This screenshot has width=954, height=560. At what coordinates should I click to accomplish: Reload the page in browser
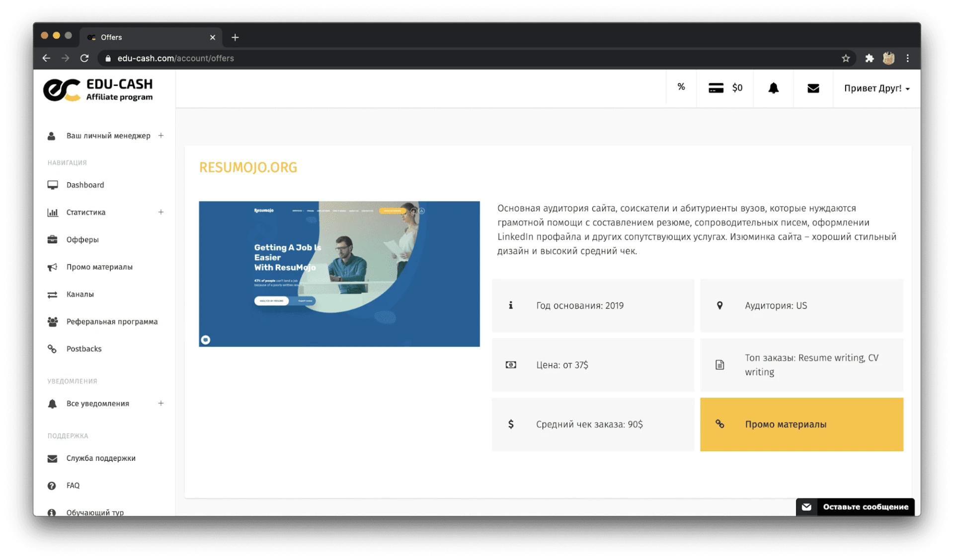[84, 58]
